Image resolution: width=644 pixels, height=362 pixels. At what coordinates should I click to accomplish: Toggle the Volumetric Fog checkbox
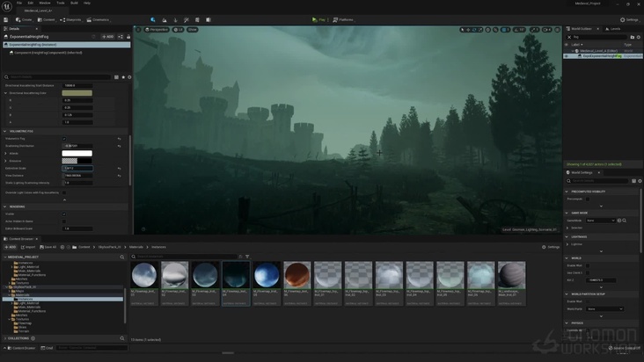pos(64,138)
